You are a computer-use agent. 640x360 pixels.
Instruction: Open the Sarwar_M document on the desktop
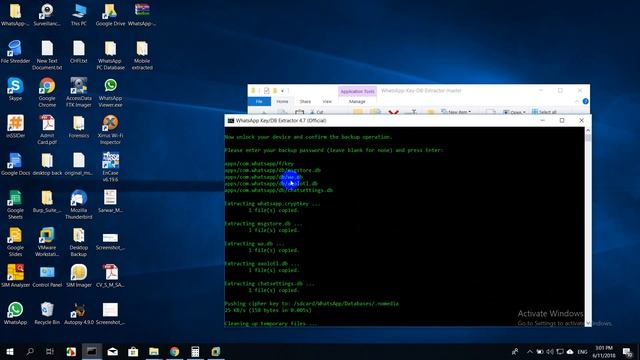pos(110,201)
